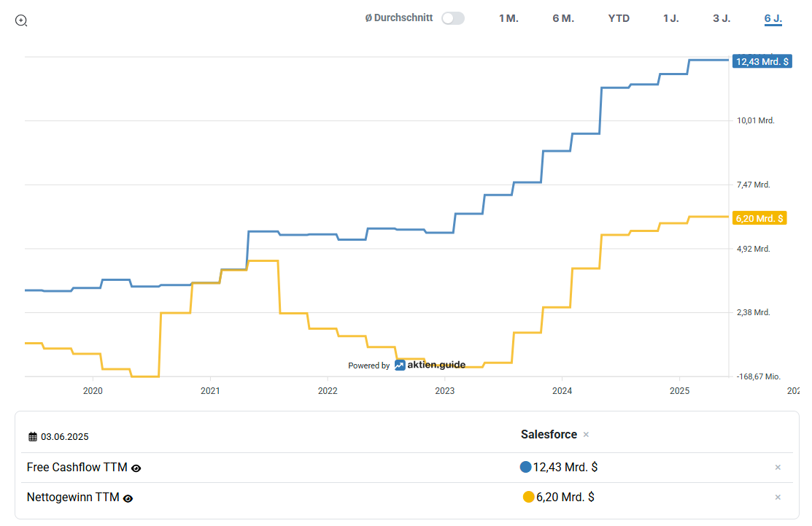The height and width of the screenshot is (526, 812).
Task: Click the zoom magnifier icon
Action: pos(21,20)
